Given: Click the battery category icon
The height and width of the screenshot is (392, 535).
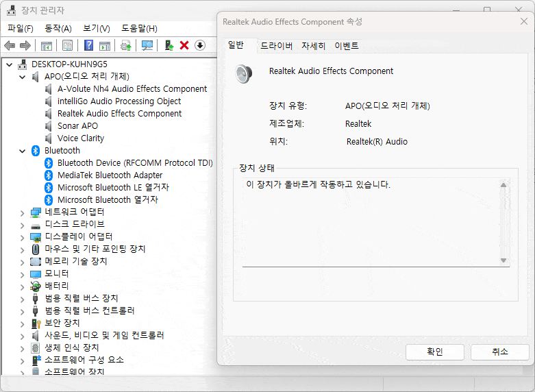Looking at the screenshot, I should (36, 286).
